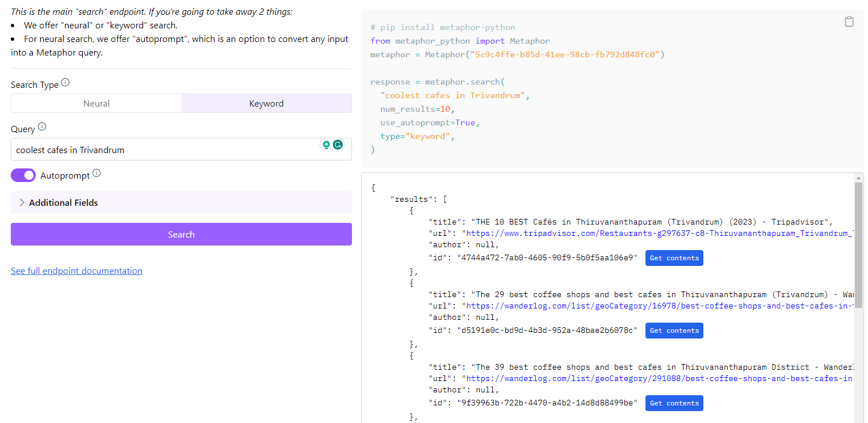Get contents for 29 best coffee shops result
The width and height of the screenshot is (868, 423).
point(674,331)
